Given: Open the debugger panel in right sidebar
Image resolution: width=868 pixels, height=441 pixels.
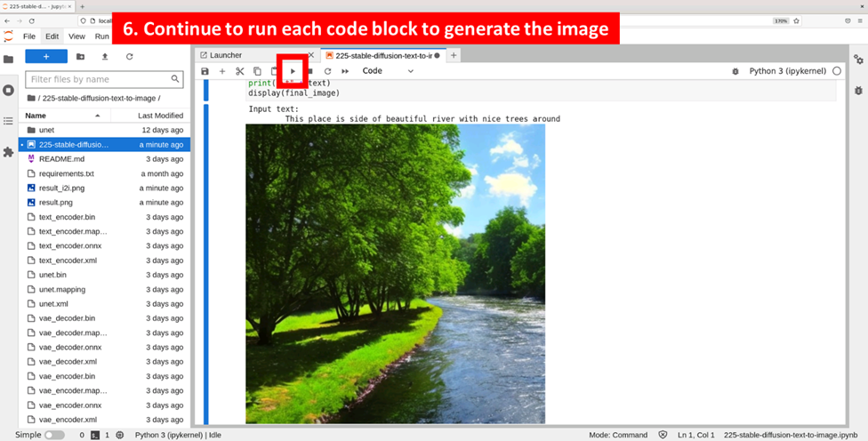Looking at the screenshot, I should tap(858, 90).
